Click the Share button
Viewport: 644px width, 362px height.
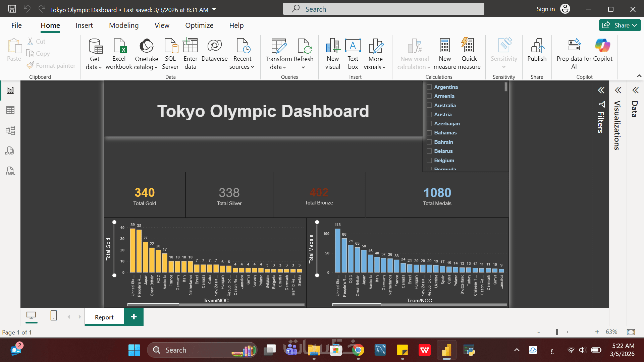tap(619, 25)
